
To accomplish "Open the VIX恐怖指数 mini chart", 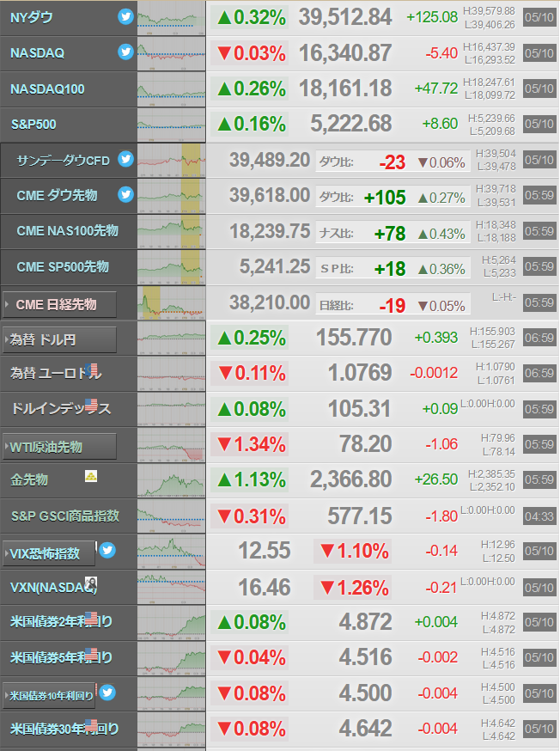I will coord(172,552).
